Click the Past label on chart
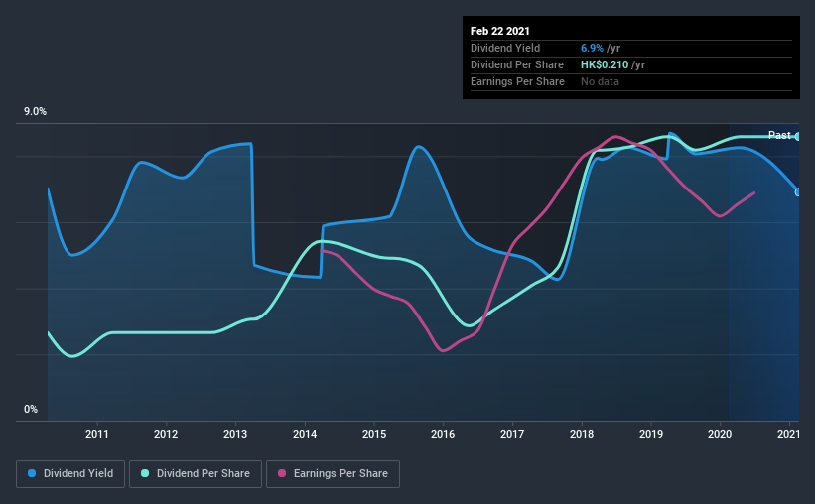 point(779,135)
